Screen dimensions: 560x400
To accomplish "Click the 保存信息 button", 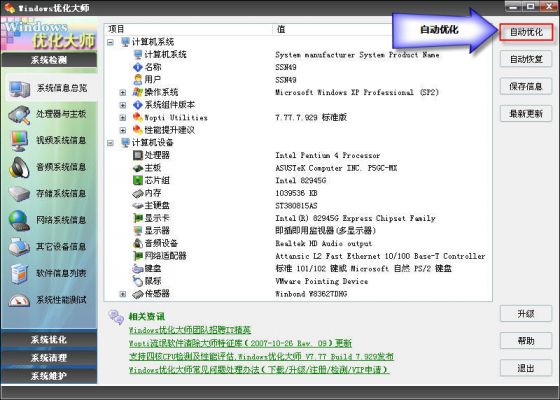I will pos(526,86).
